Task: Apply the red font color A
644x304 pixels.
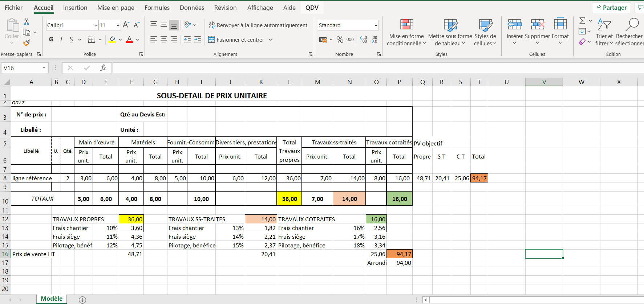Action: tap(129, 39)
